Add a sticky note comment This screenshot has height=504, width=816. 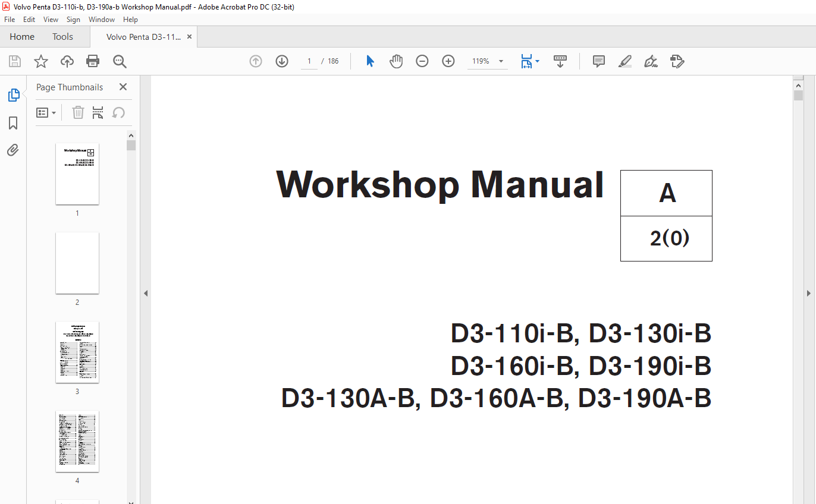599,61
